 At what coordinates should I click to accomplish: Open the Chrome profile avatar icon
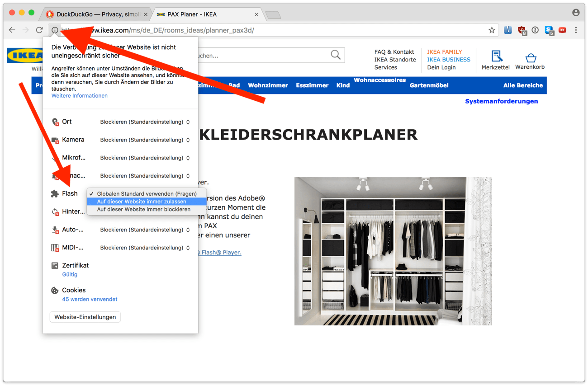[x=576, y=13]
